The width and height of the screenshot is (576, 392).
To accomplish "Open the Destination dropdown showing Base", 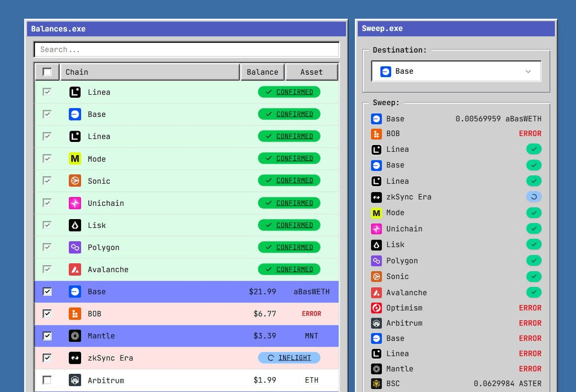I will [x=456, y=71].
